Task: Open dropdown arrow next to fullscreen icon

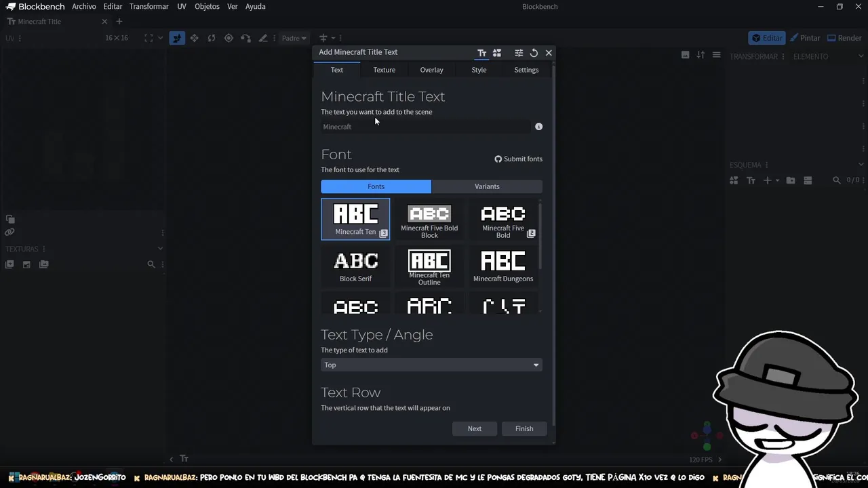Action: (x=161, y=38)
